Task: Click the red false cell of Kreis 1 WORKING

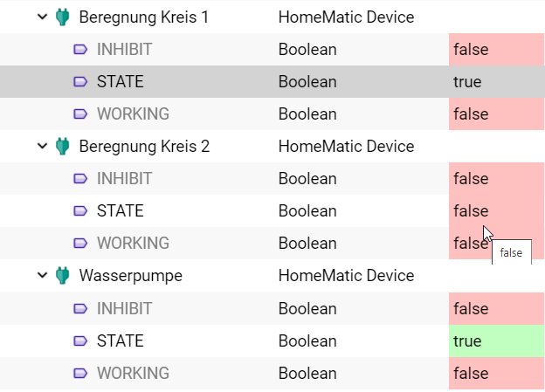Action: 495,114
